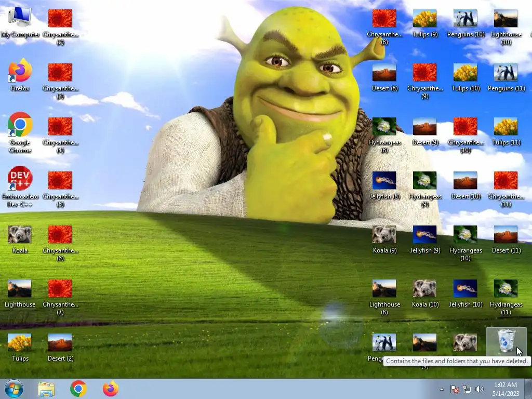Open the Action Center flag icon

[x=454, y=389]
